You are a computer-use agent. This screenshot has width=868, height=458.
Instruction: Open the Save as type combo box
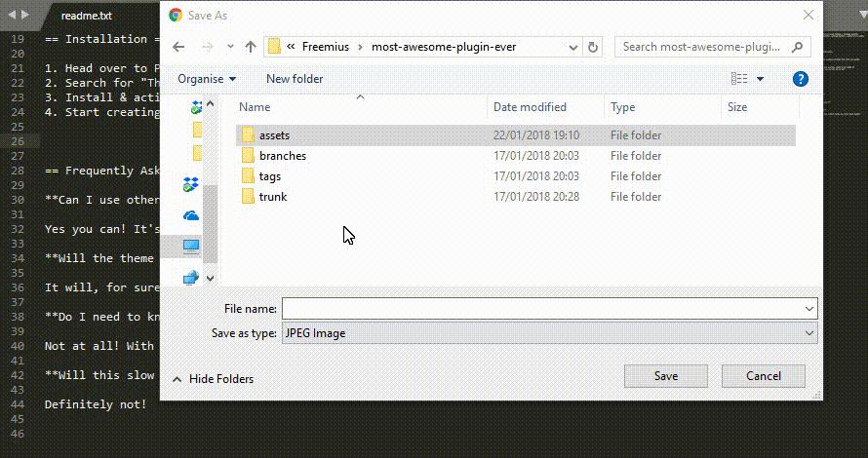coord(550,333)
